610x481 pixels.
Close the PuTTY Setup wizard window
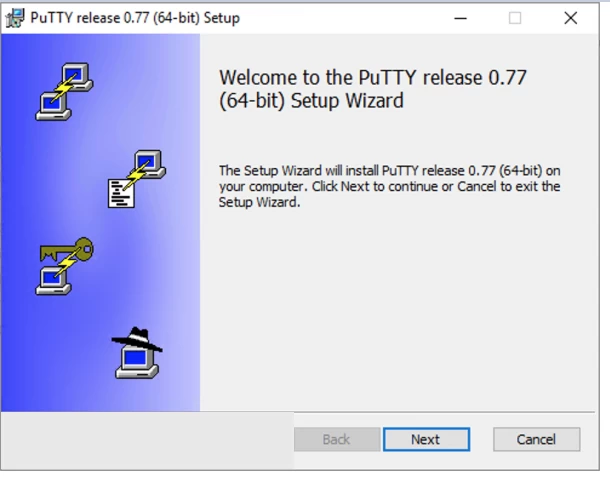point(571,18)
